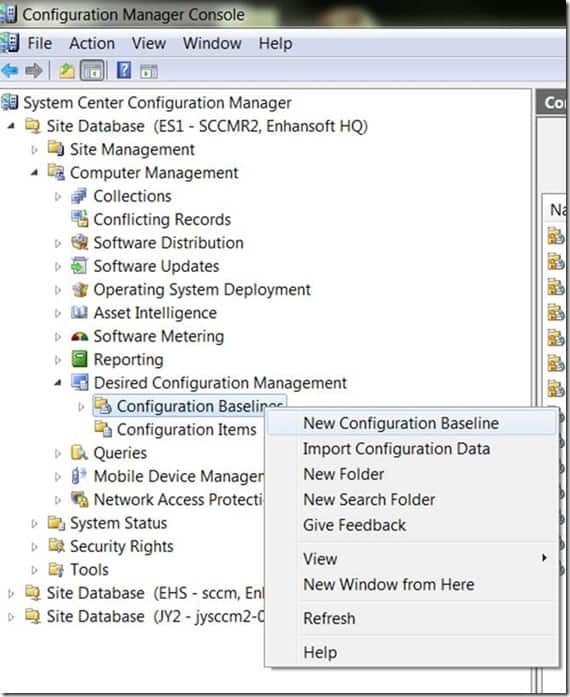Screen dimensions: 570x697
Task: Select Site Database EHS tree label
Action: pos(156,593)
